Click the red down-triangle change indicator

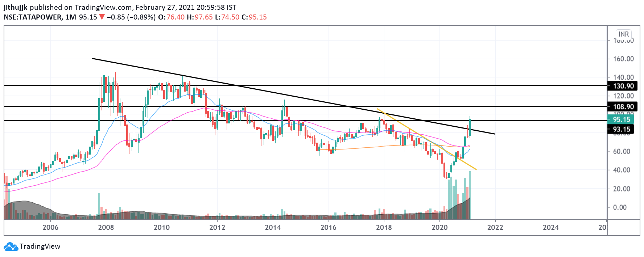(102, 17)
